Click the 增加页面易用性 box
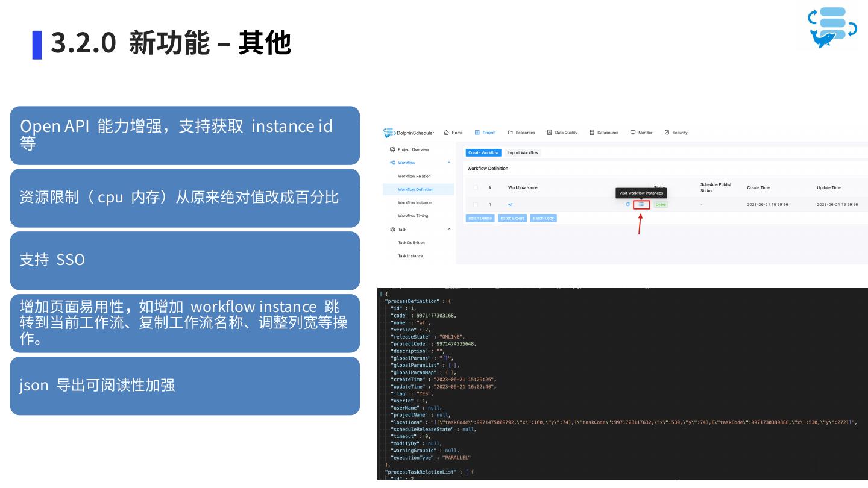Screen dimensions: 868x488 click(185, 323)
